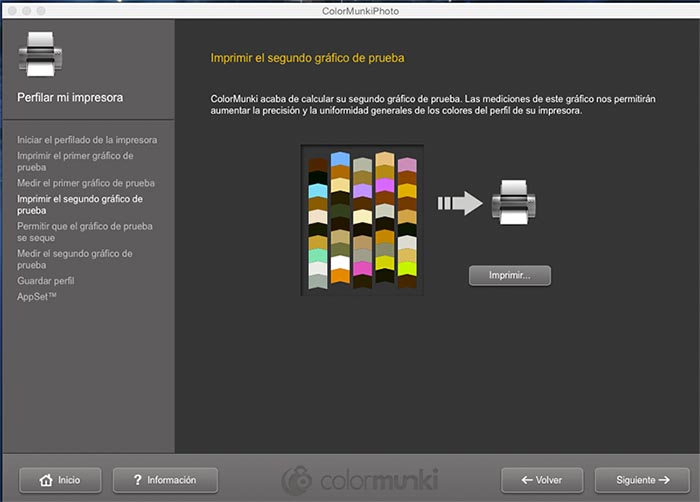Click the Perfilar mi impresora heading
This screenshot has width=700, height=502.
(x=70, y=97)
